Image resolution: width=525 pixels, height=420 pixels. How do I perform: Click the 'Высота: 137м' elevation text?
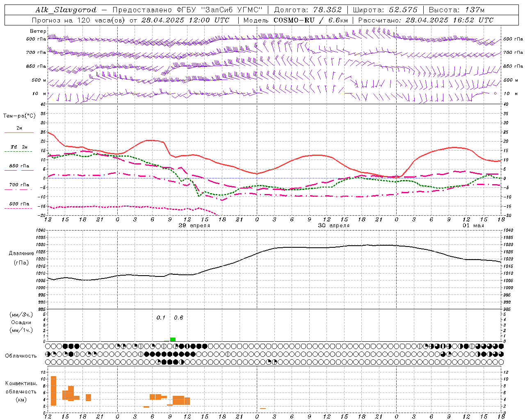(457, 10)
